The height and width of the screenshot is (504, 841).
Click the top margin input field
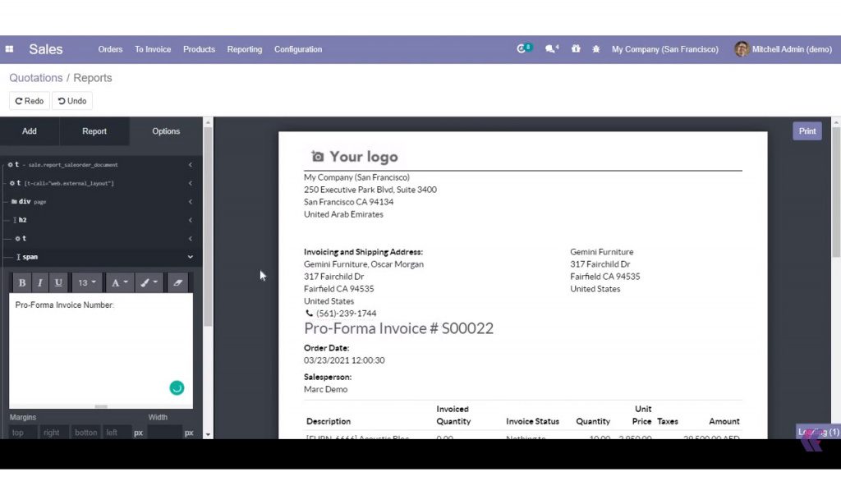pos(21,432)
